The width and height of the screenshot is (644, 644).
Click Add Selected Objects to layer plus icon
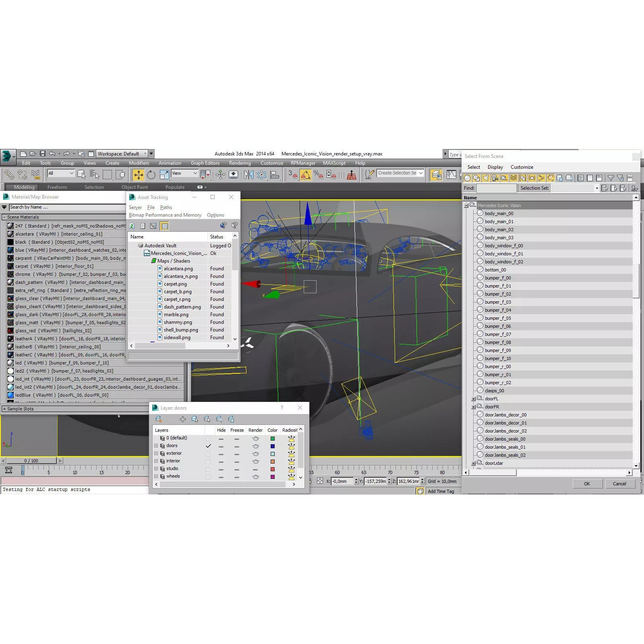183,419
